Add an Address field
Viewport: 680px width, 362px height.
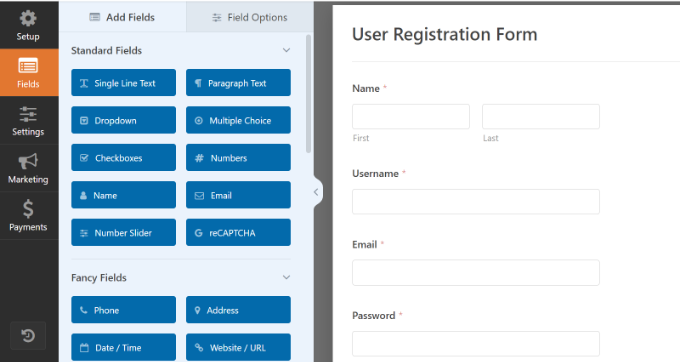pos(238,310)
